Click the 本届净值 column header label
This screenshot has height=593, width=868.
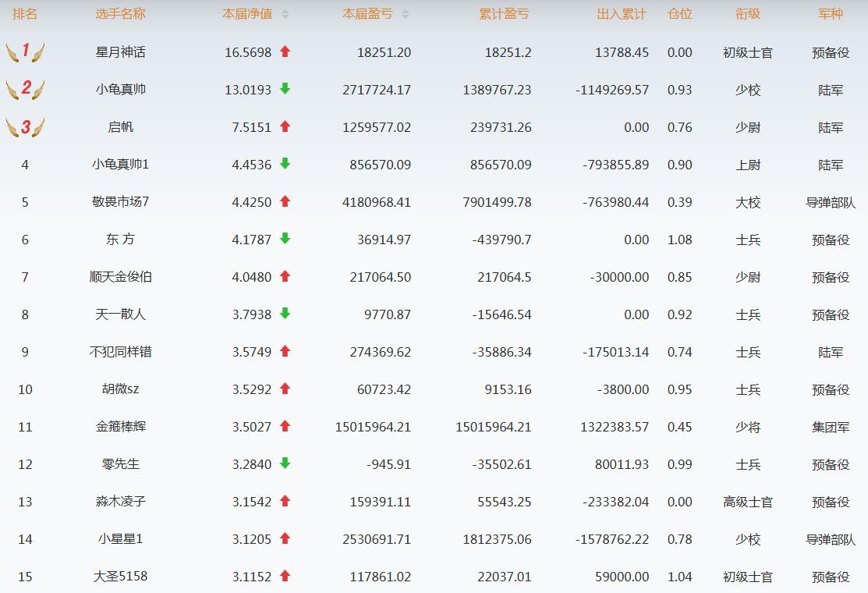(247, 14)
